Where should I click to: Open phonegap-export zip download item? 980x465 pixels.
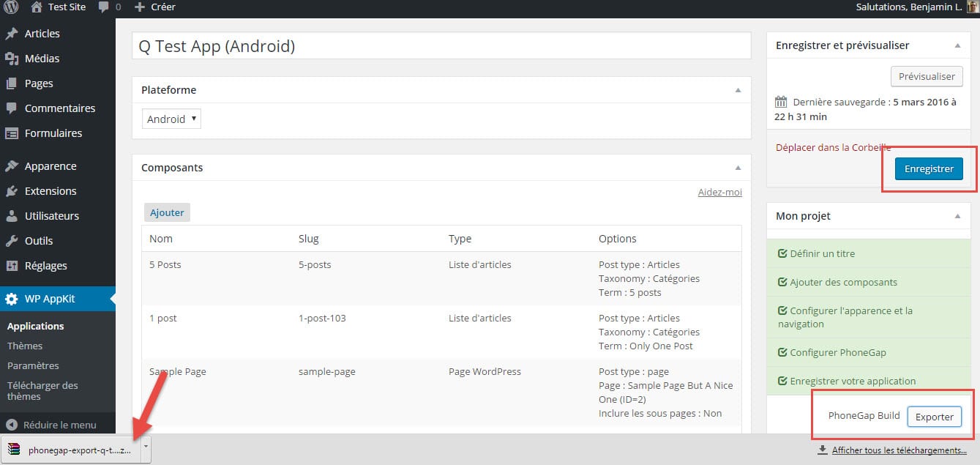pos(72,450)
